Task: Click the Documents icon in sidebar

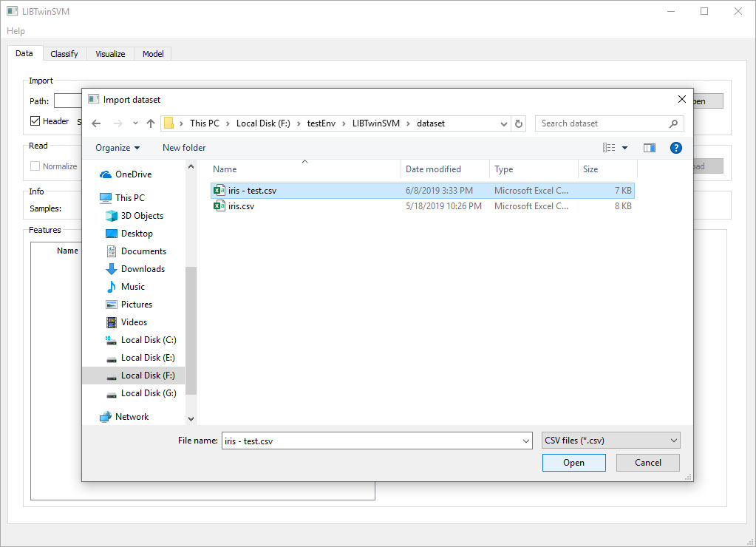Action: [112, 251]
